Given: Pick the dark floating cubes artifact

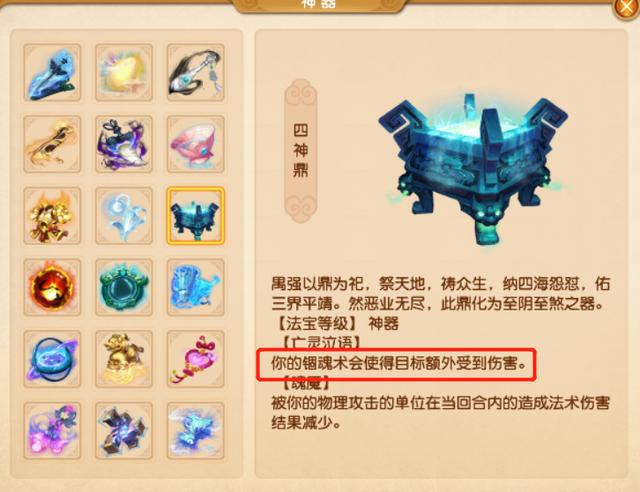Looking at the screenshot, I should [x=124, y=430].
